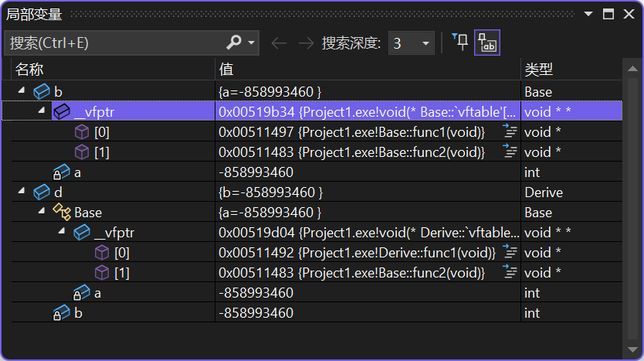Toggle the highlighted 'ab' view toolbar button
This screenshot has width=644, height=361.
tap(487, 43)
